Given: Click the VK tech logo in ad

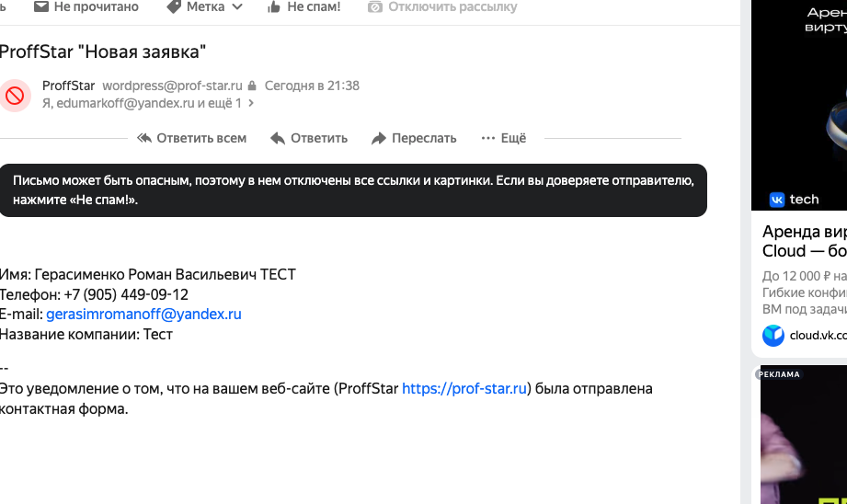Looking at the screenshot, I should coord(794,200).
